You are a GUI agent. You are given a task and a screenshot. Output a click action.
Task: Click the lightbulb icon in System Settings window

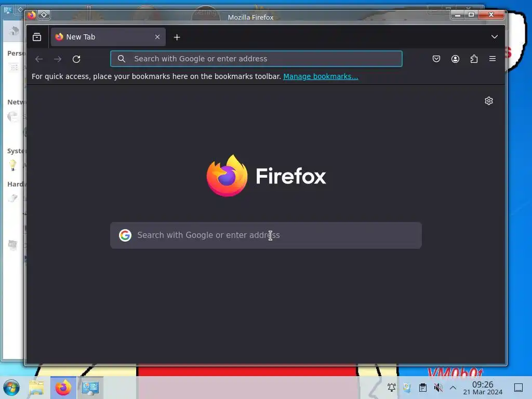(12, 165)
